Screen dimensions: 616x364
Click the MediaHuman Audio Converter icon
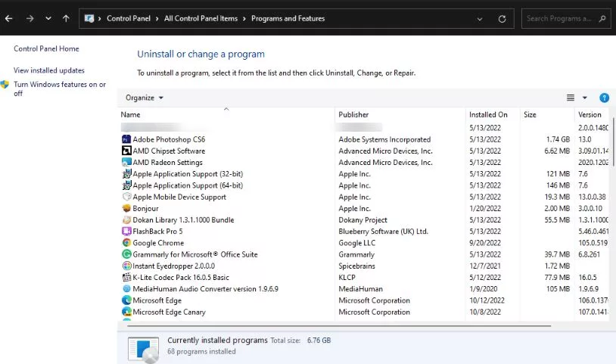pos(126,288)
